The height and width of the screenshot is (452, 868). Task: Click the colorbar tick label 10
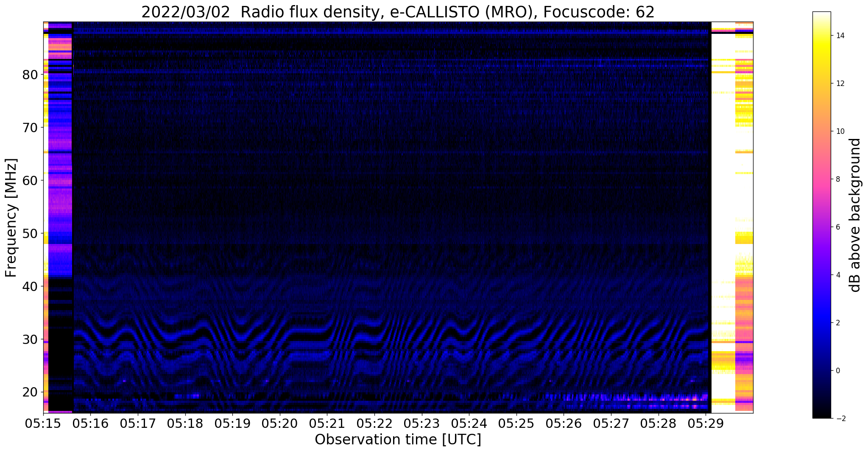click(840, 131)
